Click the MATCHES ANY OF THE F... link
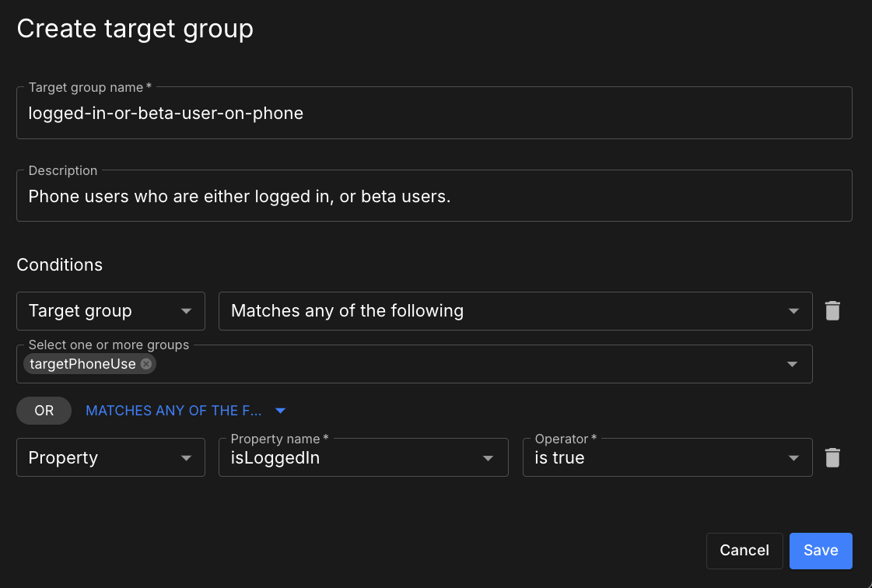Viewport: 872px width, 588px height. tap(173, 410)
